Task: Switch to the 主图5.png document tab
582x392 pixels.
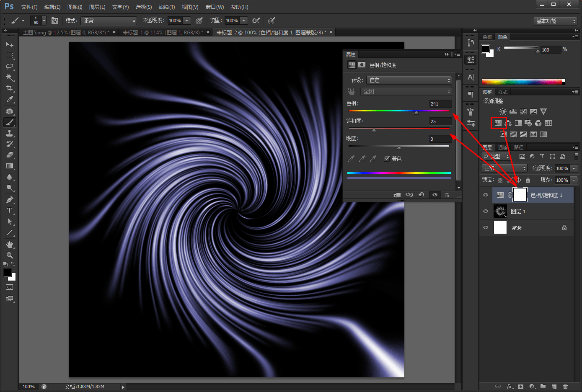Action: [66, 32]
